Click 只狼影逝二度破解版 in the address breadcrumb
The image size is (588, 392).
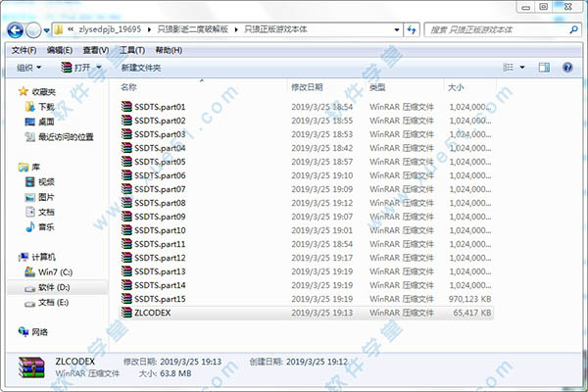[192, 29]
